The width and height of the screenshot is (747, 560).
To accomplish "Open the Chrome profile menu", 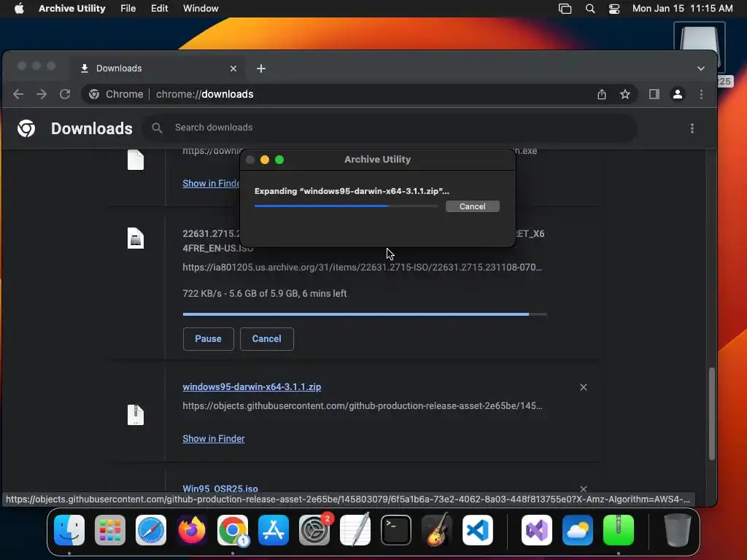I will [x=678, y=94].
